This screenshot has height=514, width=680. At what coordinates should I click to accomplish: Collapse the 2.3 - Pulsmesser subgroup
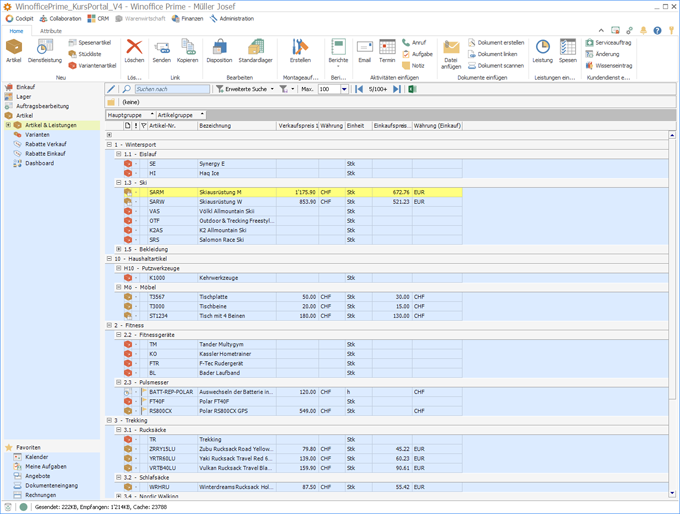pos(118,382)
